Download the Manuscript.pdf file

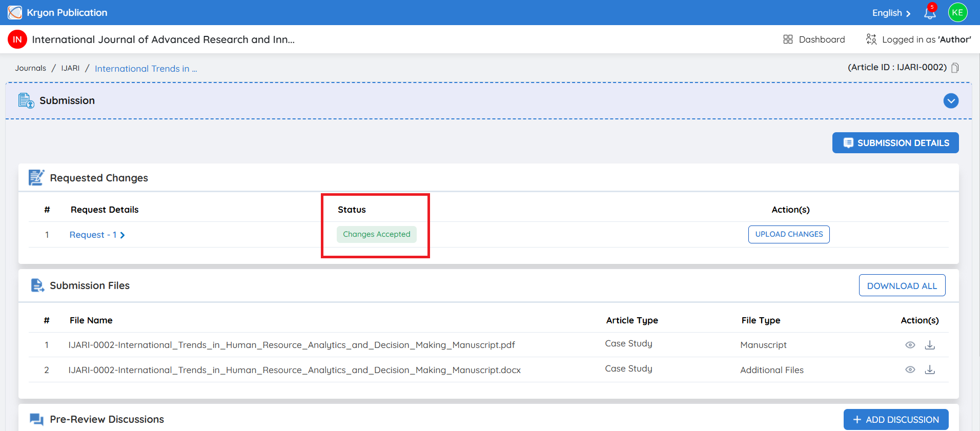[930, 345]
